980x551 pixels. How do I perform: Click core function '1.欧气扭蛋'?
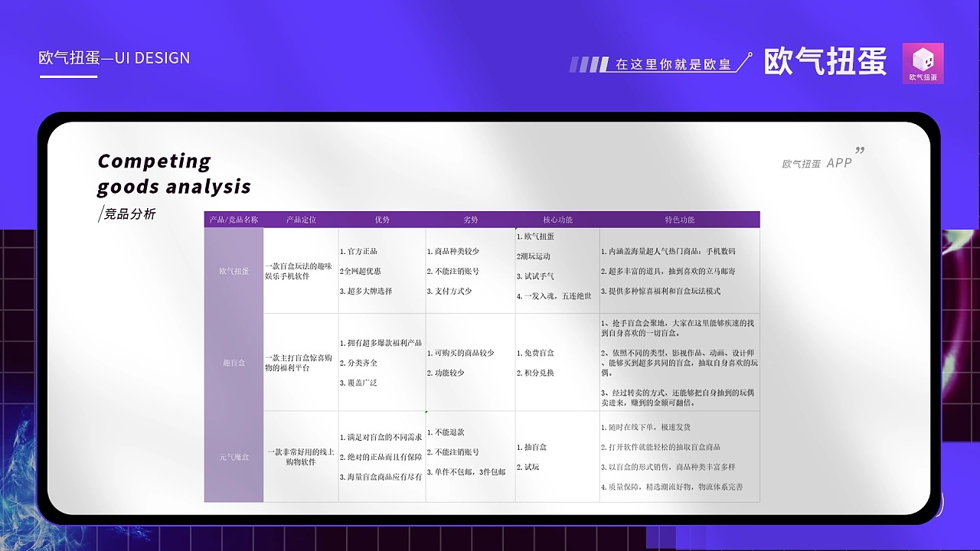coord(536,236)
